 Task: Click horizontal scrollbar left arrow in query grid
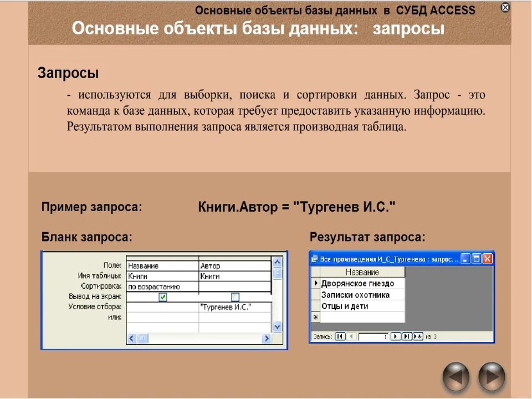[132, 338]
